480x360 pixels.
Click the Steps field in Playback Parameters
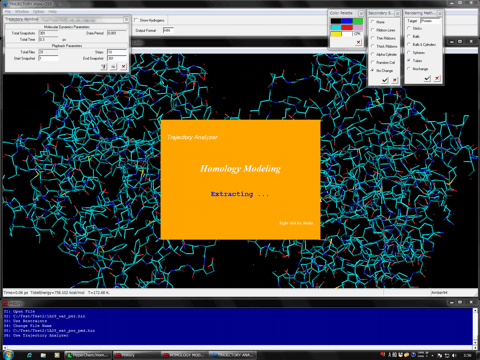117,52
